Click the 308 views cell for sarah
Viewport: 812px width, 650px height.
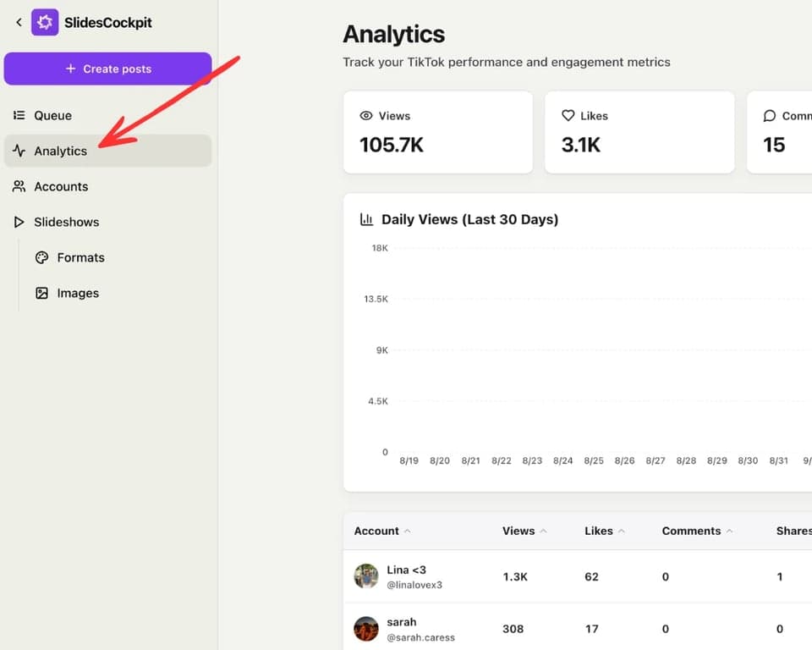coord(513,629)
